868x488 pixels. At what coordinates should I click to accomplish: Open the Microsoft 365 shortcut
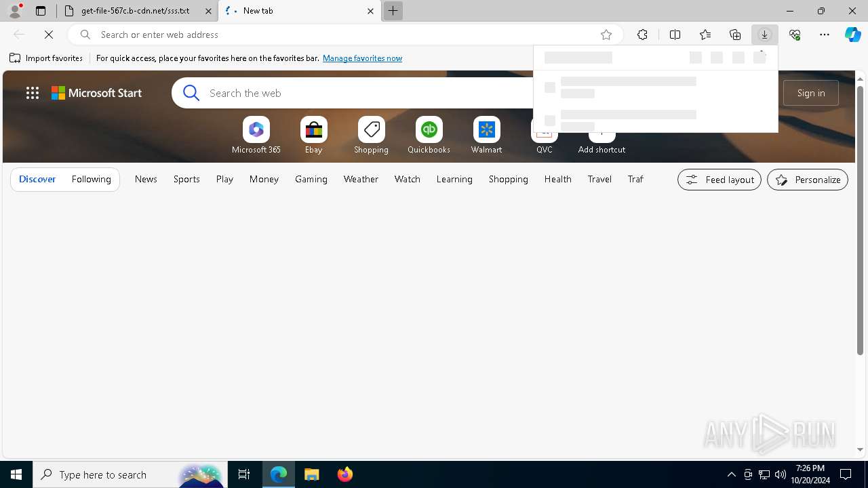coord(256,136)
